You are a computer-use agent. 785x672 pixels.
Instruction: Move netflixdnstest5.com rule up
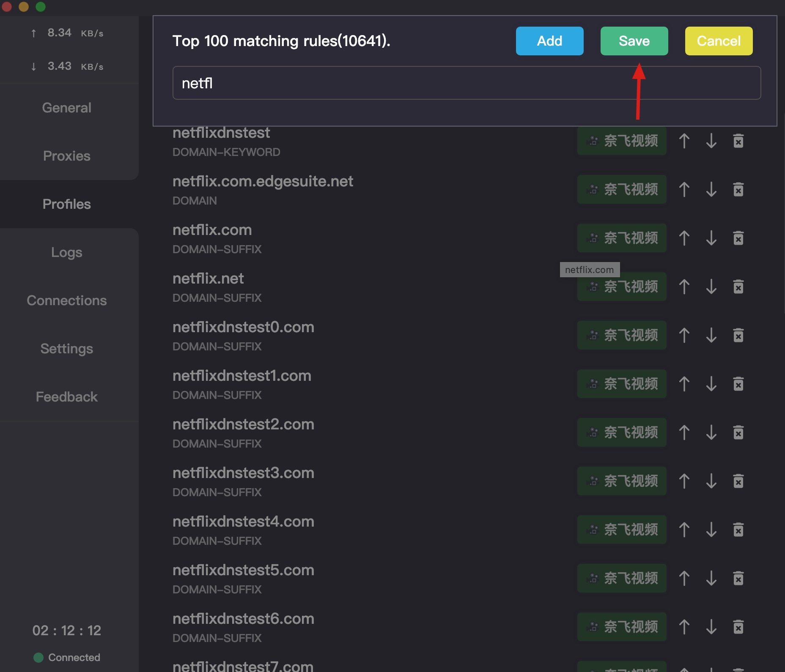(684, 578)
